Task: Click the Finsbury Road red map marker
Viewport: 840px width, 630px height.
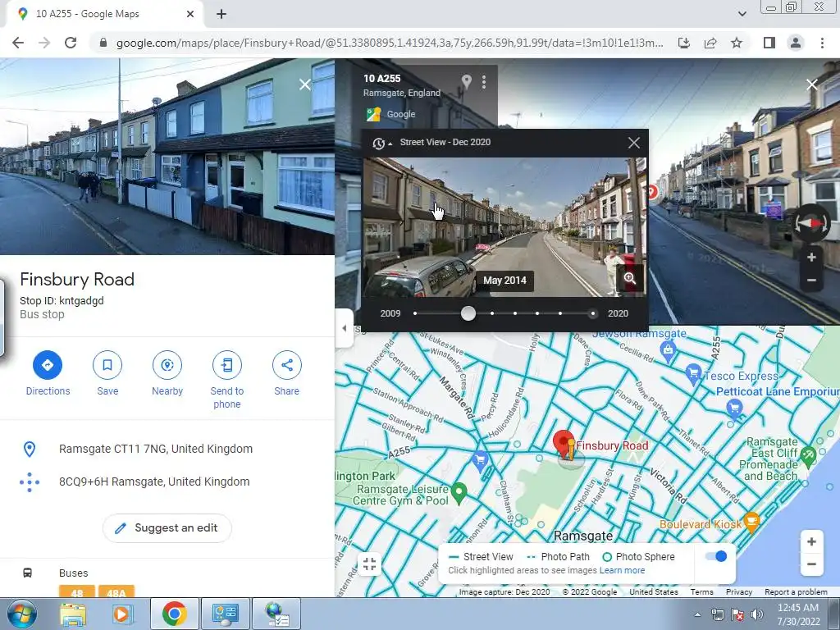Action: pyautogui.click(x=564, y=444)
